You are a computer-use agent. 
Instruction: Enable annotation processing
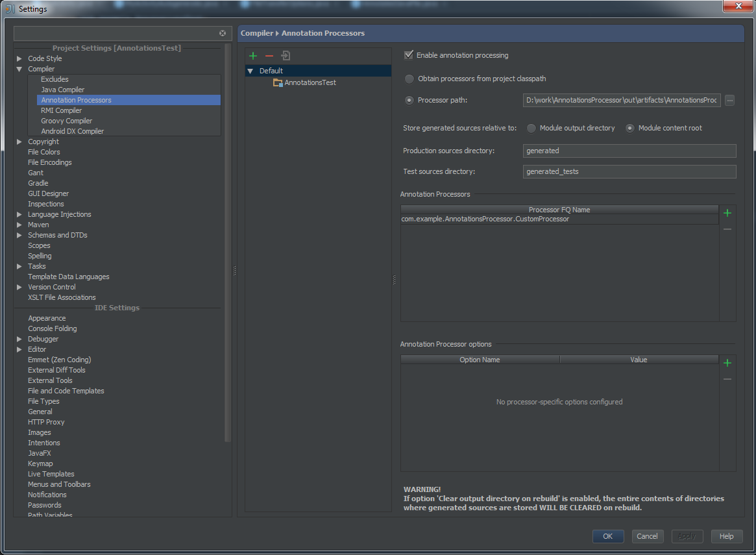click(x=408, y=55)
